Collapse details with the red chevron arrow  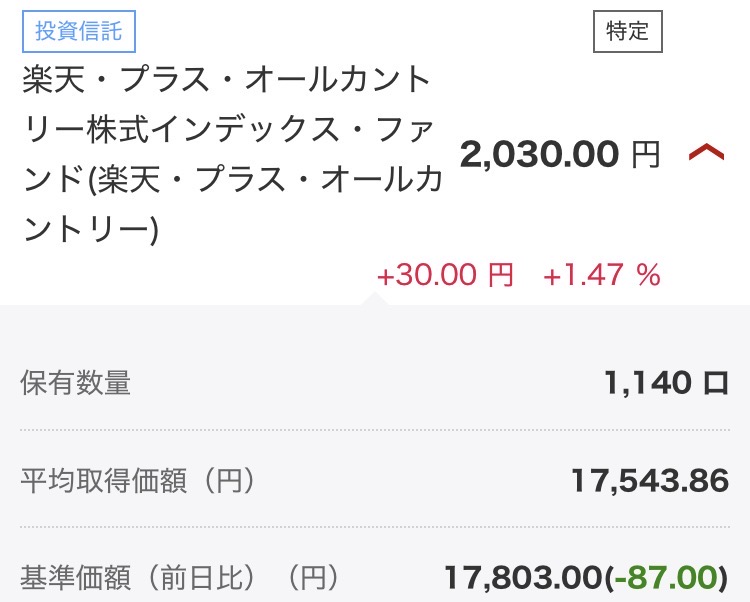click(706, 153)
